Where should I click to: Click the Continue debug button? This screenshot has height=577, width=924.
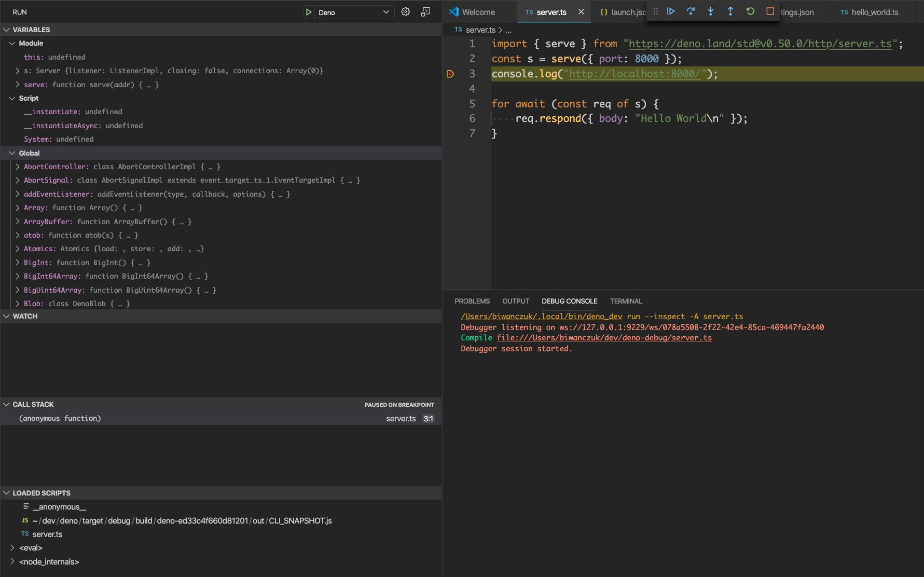670,11
